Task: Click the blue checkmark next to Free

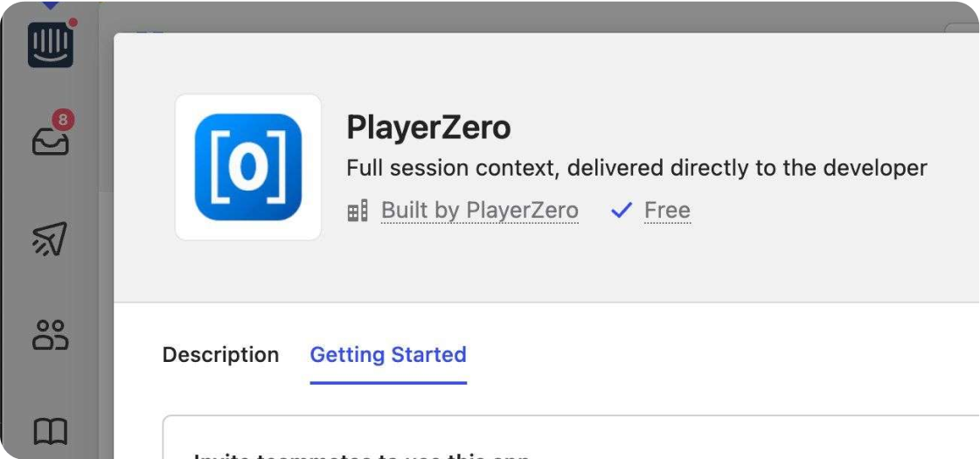Action: point(622,211)
